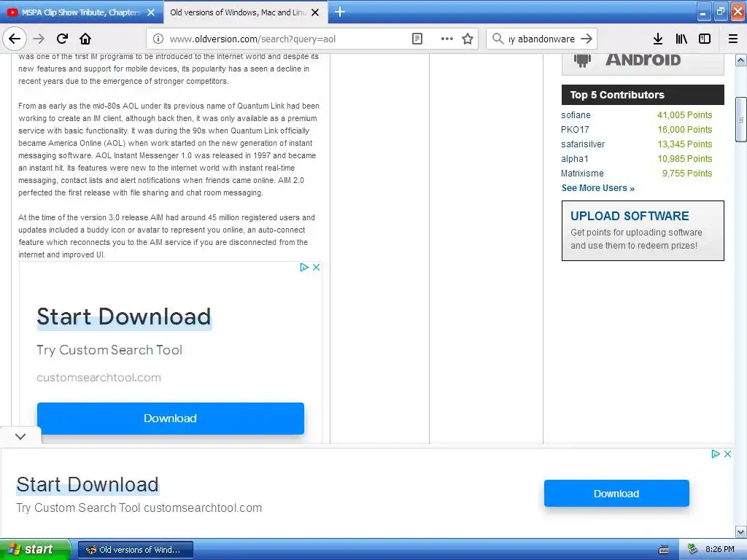
Task: Open page actions three-dot menu
Action: click(x=447, y=39)
